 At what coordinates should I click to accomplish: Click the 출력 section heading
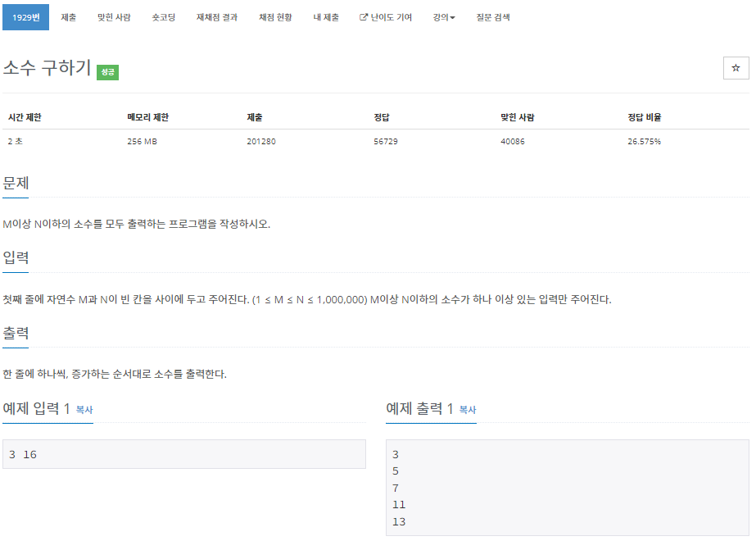point(16,333)
